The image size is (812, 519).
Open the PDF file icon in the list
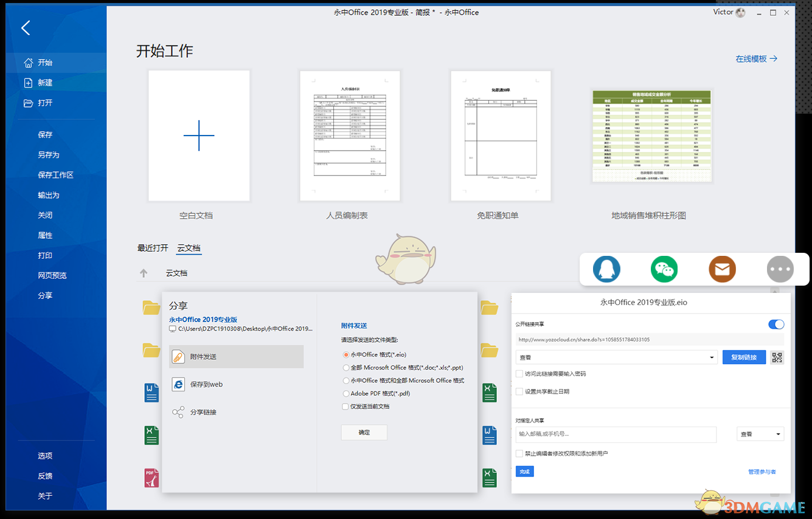point(151,478)
